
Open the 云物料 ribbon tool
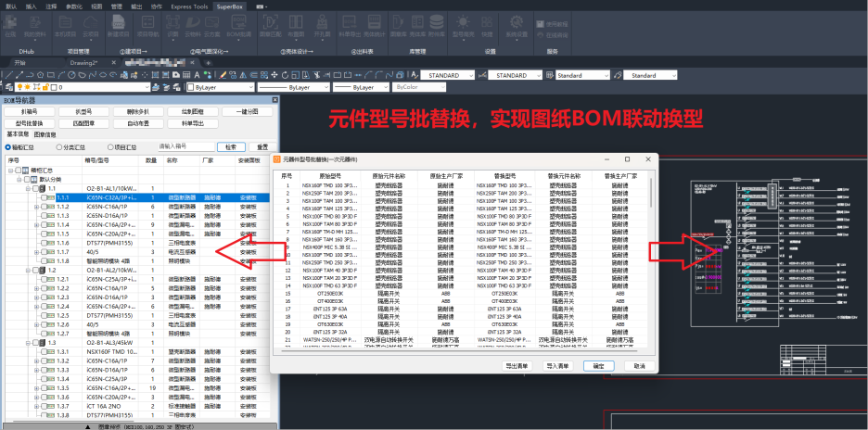tap(192, 25)
